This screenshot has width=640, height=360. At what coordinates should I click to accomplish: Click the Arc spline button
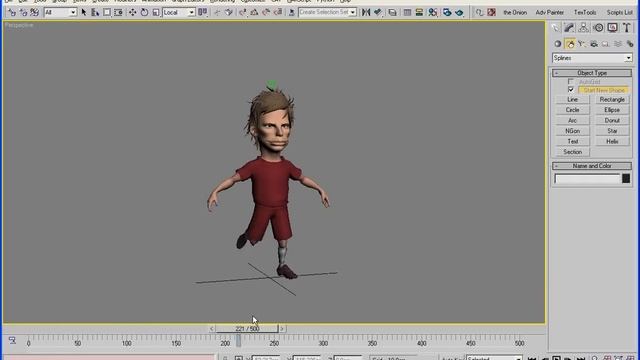(x=572, y=120)
